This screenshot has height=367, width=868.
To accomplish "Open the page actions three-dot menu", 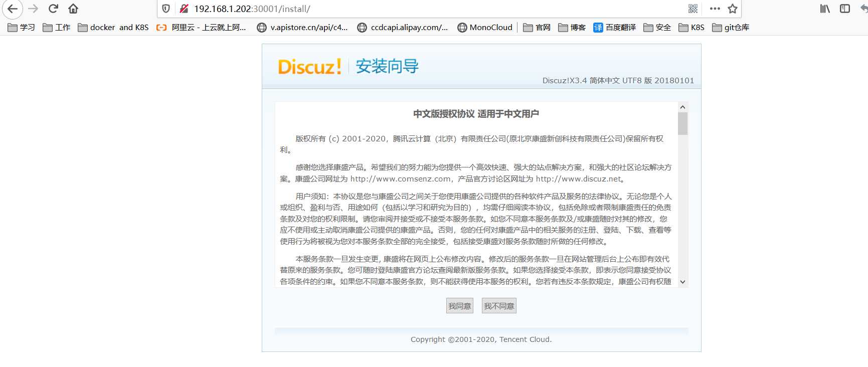I will (715, 9).
